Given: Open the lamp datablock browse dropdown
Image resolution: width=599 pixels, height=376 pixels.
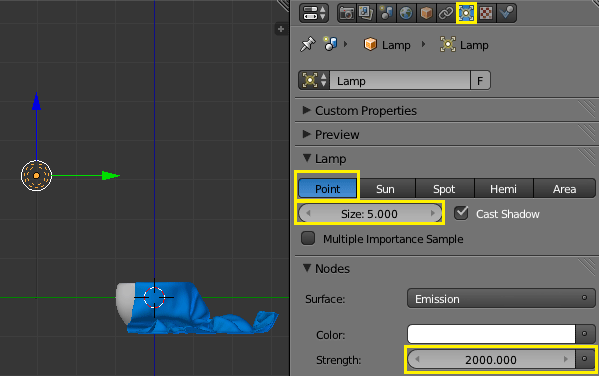Looking at the screenshot, I should coord(314,80).
